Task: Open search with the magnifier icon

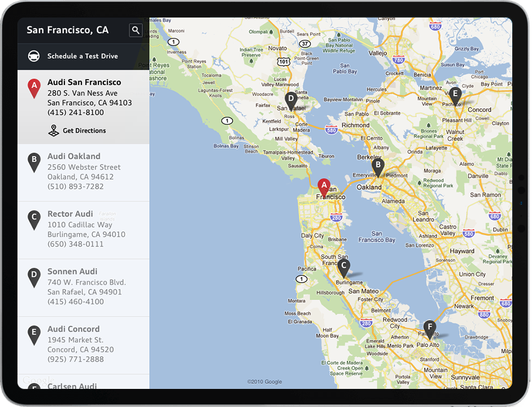Action: pos(136,30)
